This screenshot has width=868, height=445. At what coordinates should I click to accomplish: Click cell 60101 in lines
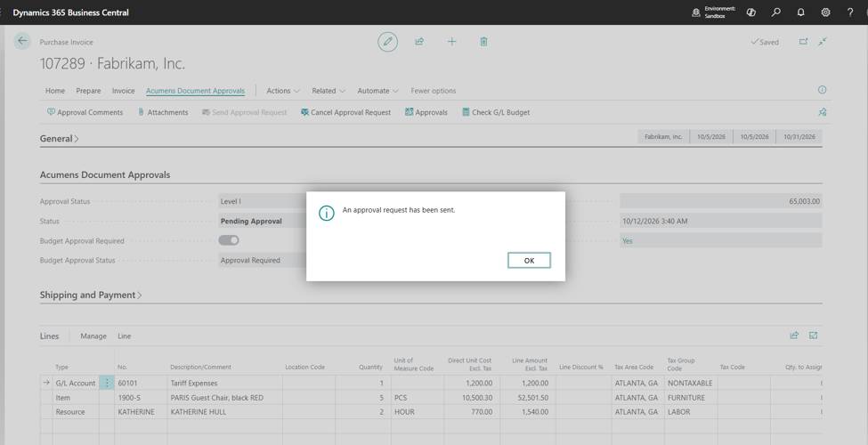141,383
